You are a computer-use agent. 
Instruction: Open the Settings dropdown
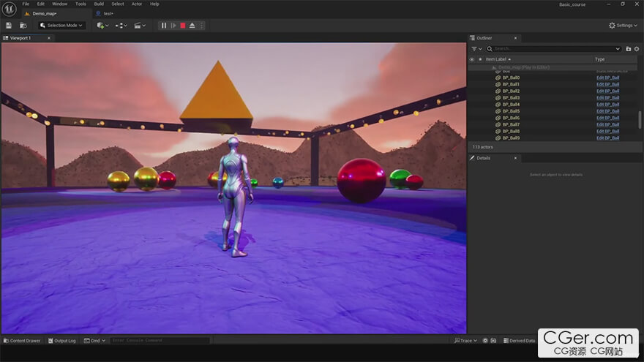[623, 26]
